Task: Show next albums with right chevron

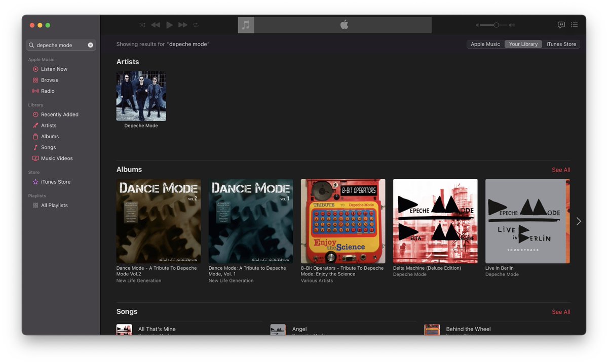Action: pos(579,221)
